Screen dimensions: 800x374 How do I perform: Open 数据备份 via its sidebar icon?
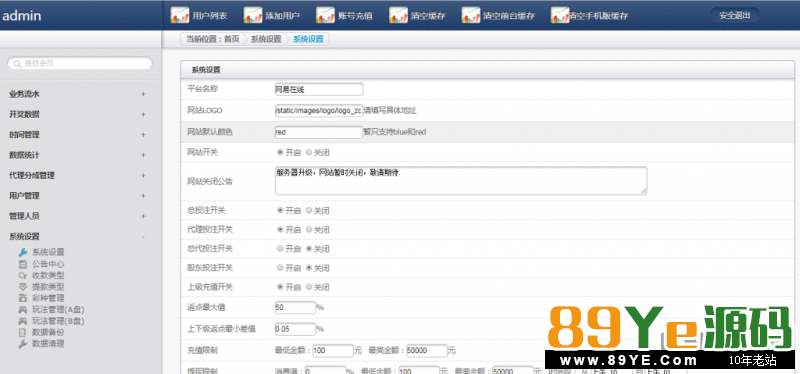coord(22,333)
